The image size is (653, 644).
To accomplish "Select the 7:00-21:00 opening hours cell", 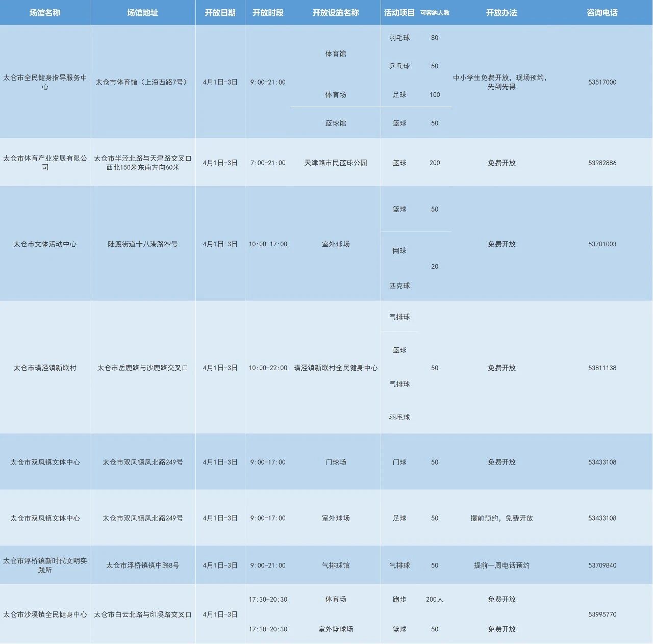I will (268, 163).
